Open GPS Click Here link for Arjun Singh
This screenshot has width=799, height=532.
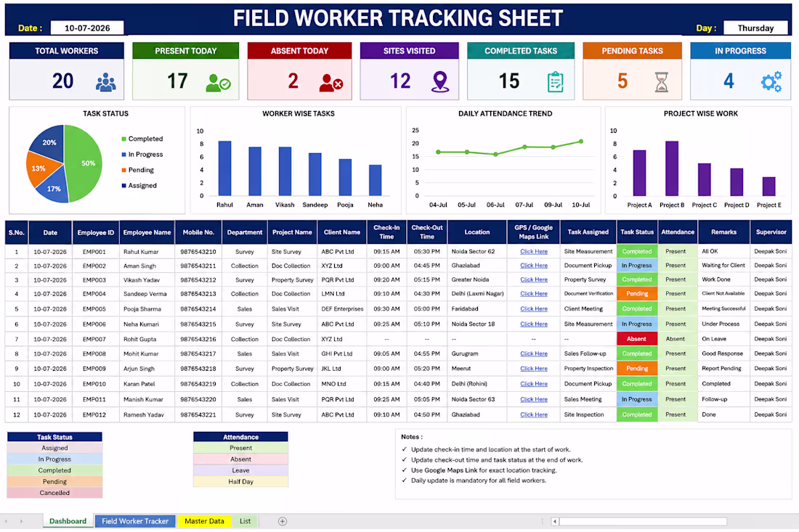[x=534, y=369]
